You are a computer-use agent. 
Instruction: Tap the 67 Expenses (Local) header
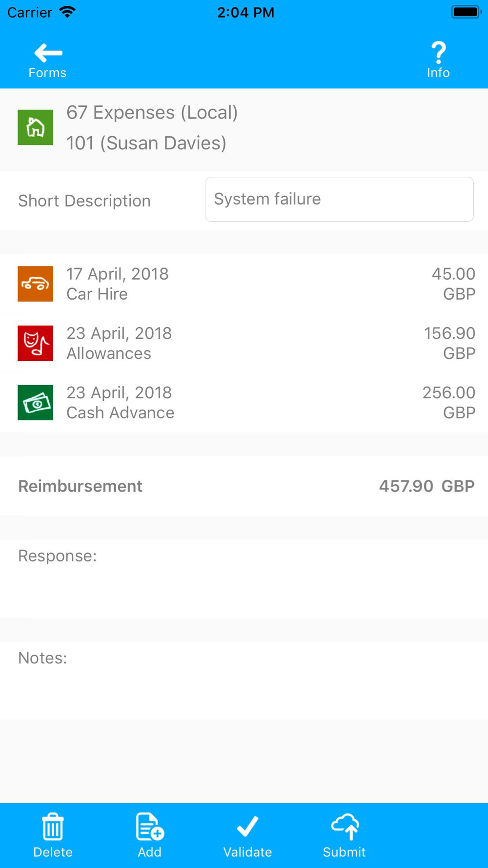152,113
